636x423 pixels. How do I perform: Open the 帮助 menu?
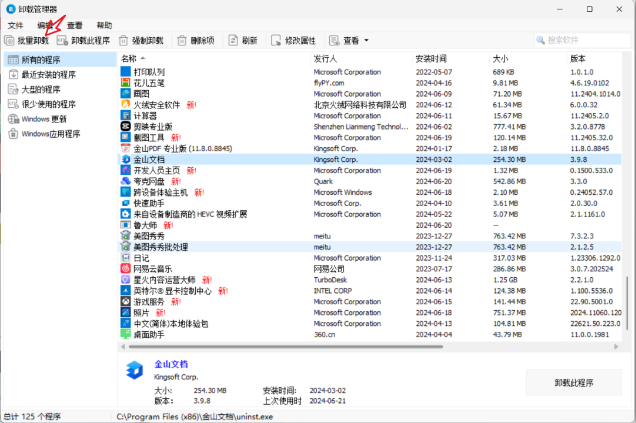click(105, 24)
